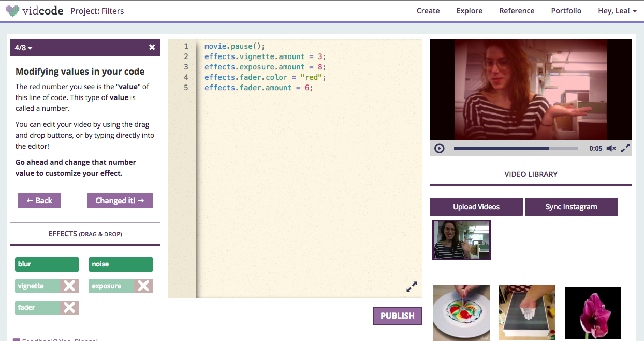Click the Upload Videos button
Screen dimensions: 644x341
(x=476, y=207)
